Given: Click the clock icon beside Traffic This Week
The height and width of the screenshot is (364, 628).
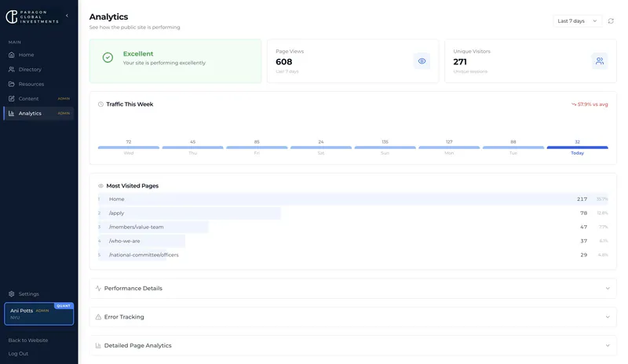Looking at the screenshot, I should click(100, 104).
